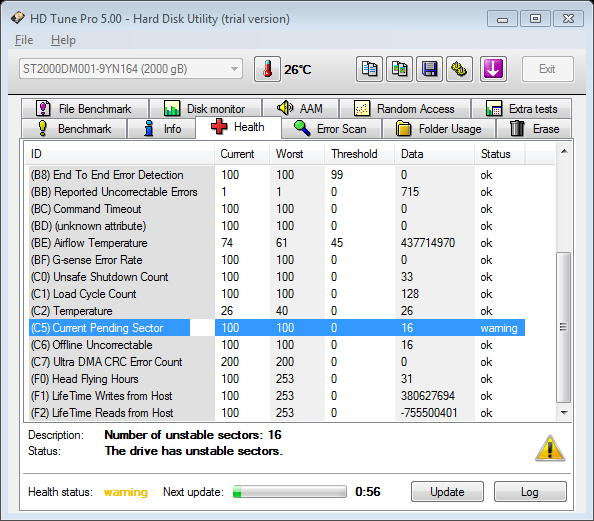This screenshot has height=521, width=594.
Task: Click the purple download arrow icon
Action: (x=493, y=69)
